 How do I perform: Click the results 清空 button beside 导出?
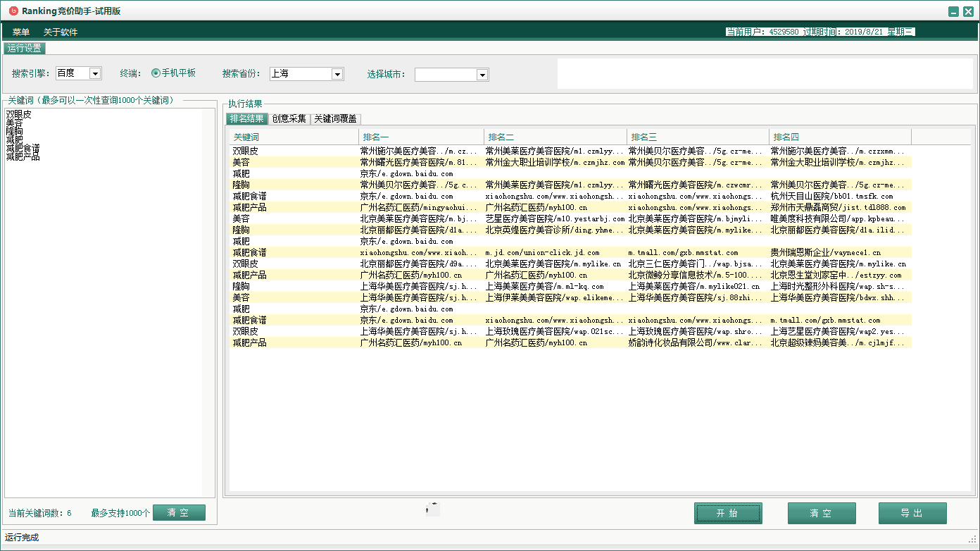point(822,513)
